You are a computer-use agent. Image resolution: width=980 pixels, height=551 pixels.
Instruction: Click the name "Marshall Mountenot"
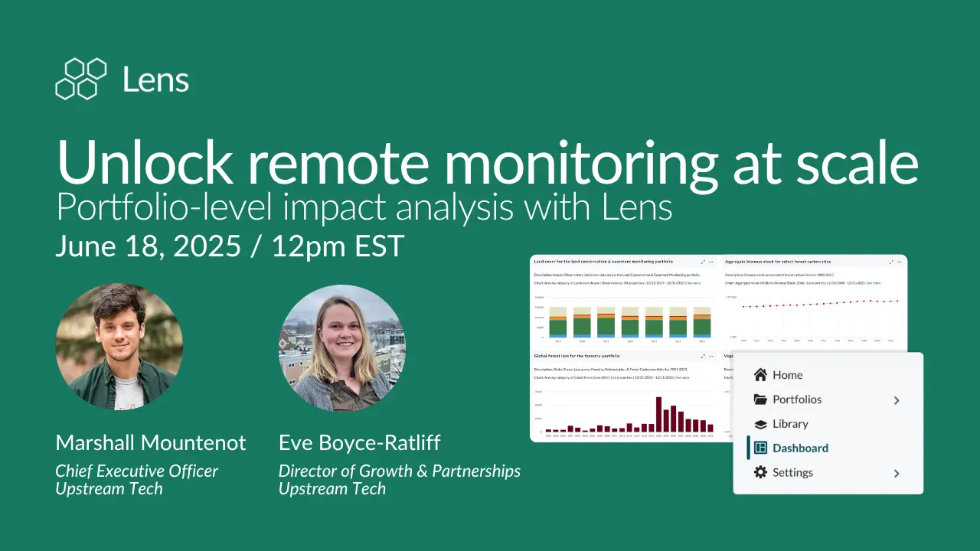point(151,442)
